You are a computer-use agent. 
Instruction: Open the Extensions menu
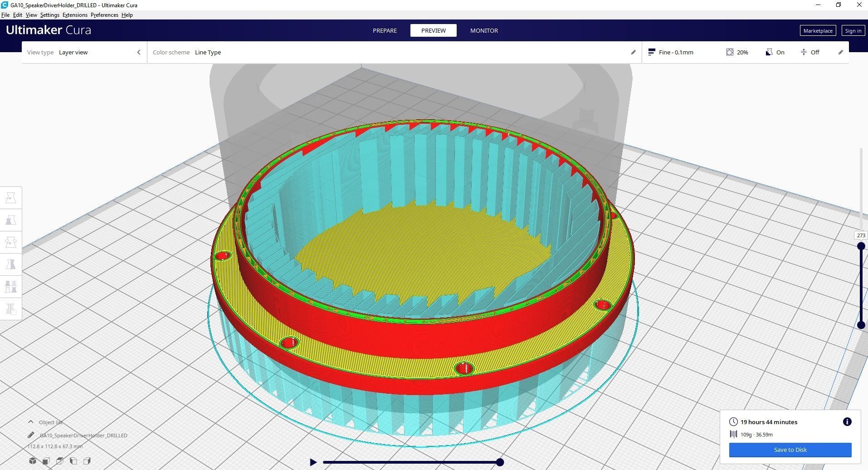click(75, 15)
